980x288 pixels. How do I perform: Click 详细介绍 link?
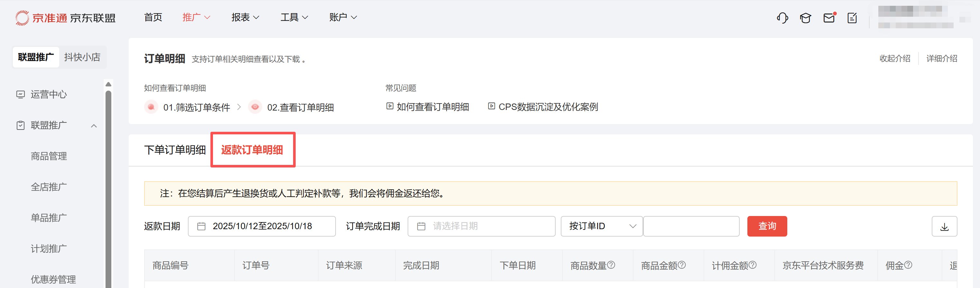[942, 59]
